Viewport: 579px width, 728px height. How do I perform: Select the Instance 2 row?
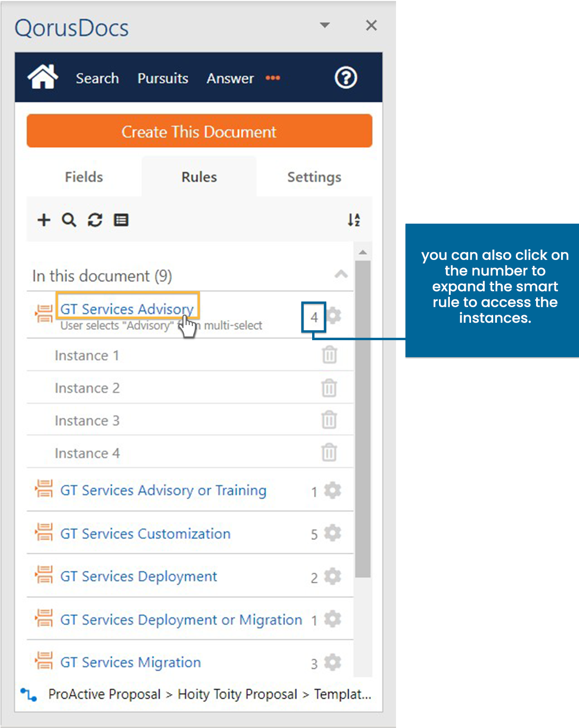(x=190, y=387)
